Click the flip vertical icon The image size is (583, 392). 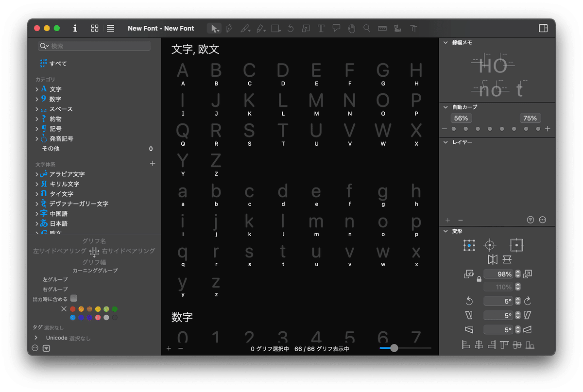507,259
